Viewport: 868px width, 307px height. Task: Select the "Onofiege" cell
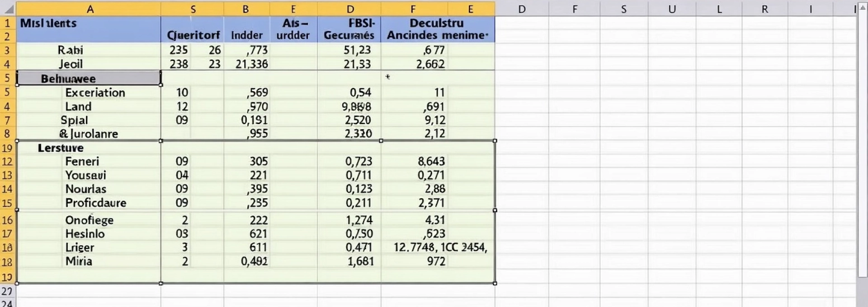[x=89, y=220]
